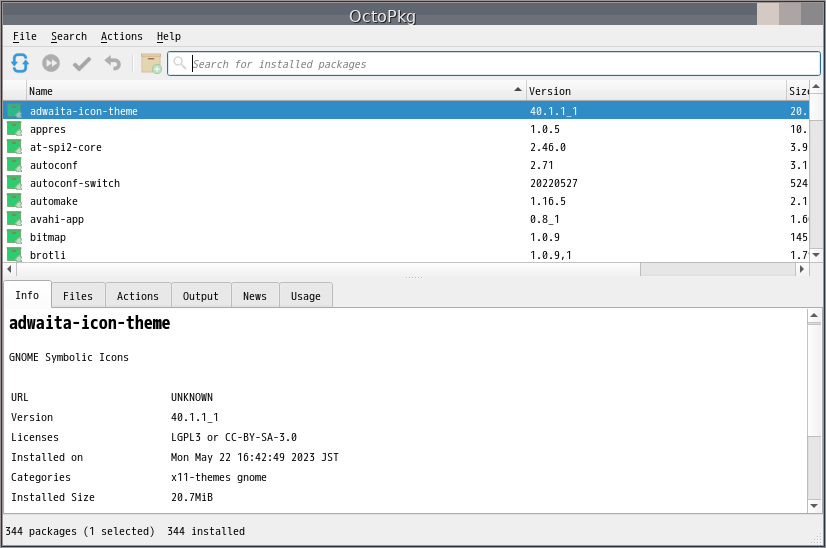Click the adwaita-icon-theme package status icon
Image resolution: width=826 pixels, height=548 pixels.
coord(15,111)
